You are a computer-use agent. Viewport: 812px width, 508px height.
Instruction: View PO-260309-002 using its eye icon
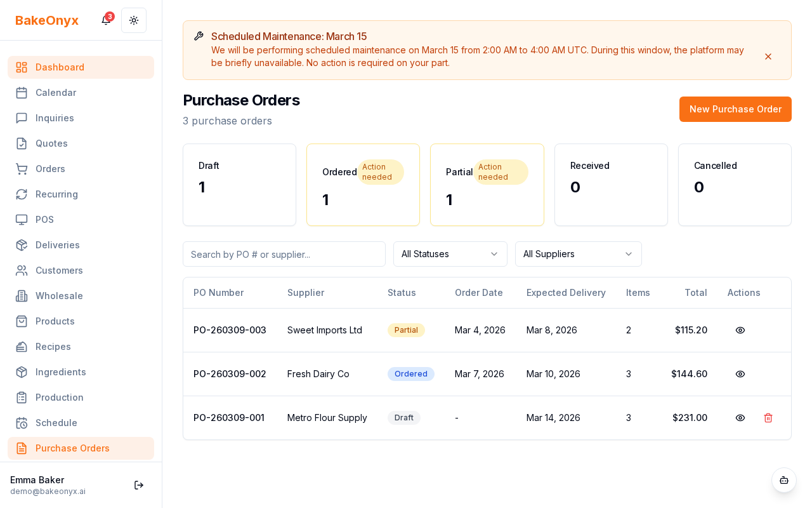tap(740, 374)
